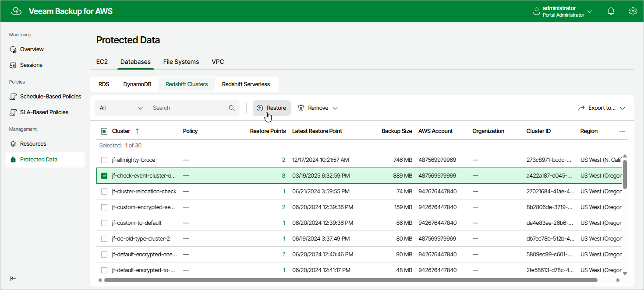Click the Sessions sidebar icon
The height and width of the screenshot is (290, 644).
[14, 65]
